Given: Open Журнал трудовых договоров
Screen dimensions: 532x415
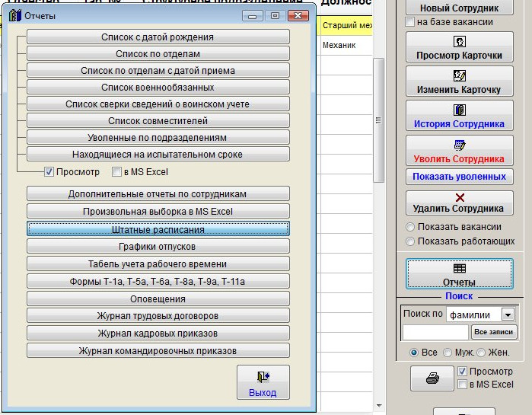Looking at the screenshot, I should [158, 315].
